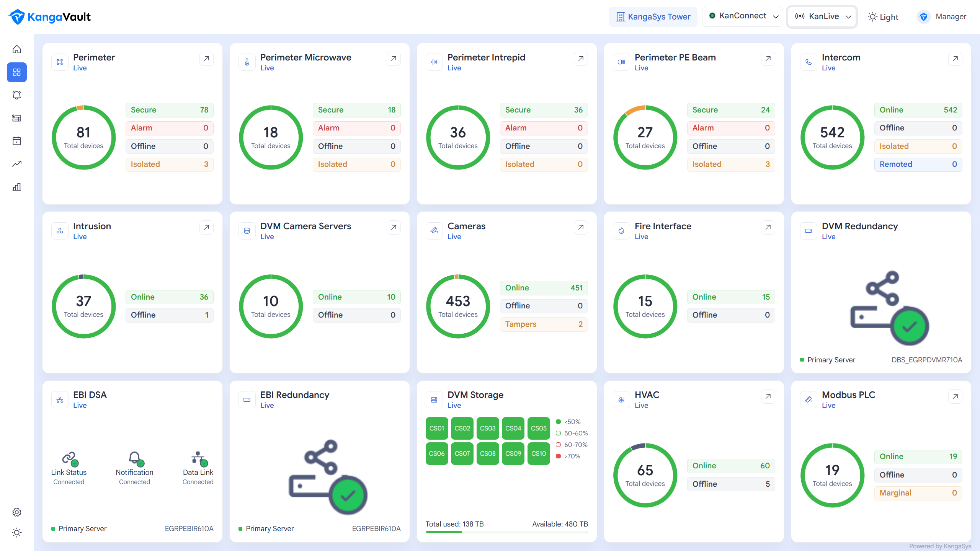This screenshot has height=551, width=980.
Task: Open the bar chart icon in sidebar
Action: (x=17, y=187)
